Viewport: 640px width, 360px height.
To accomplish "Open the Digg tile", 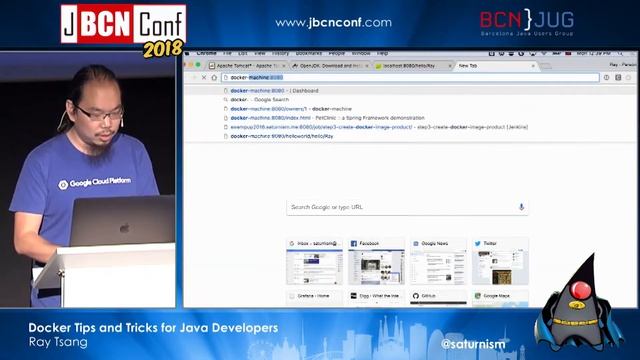I will pyautogui.click(x=376, y=298).
